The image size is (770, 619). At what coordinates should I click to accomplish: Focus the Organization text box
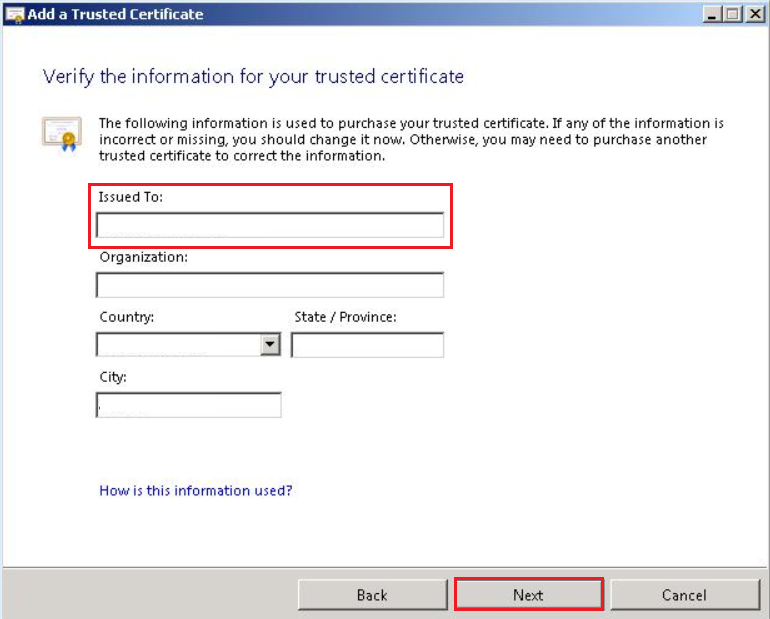click(x=269, y=286)
